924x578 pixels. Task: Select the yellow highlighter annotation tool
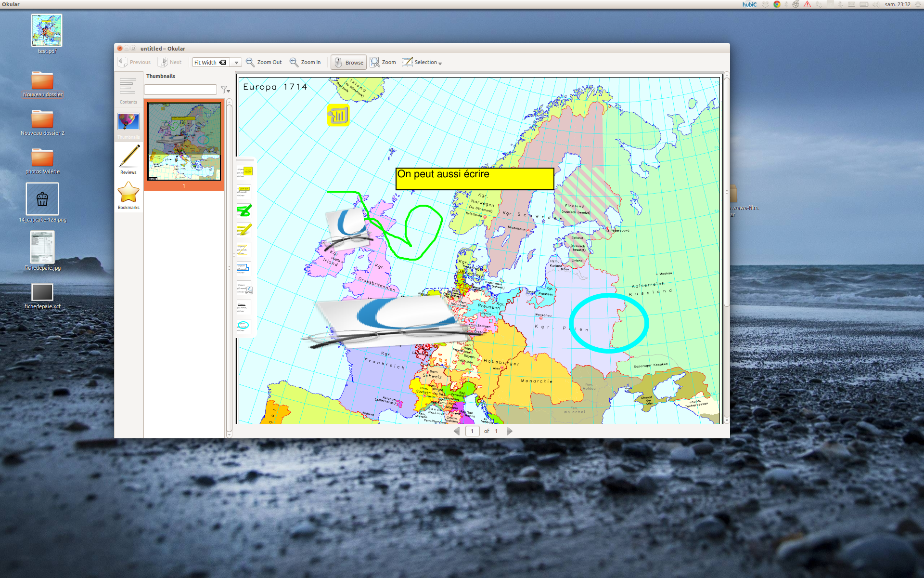[x=244, y=230]
